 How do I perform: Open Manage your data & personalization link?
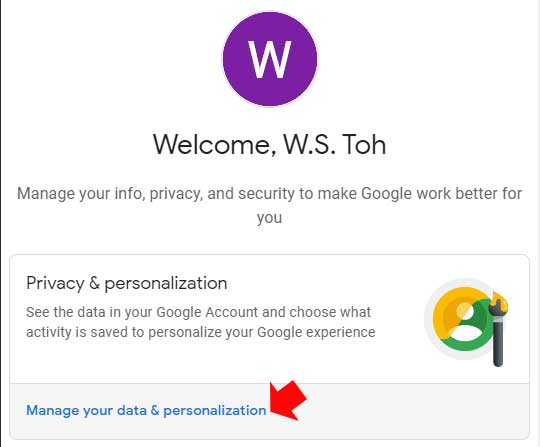[x=146, y=410]
